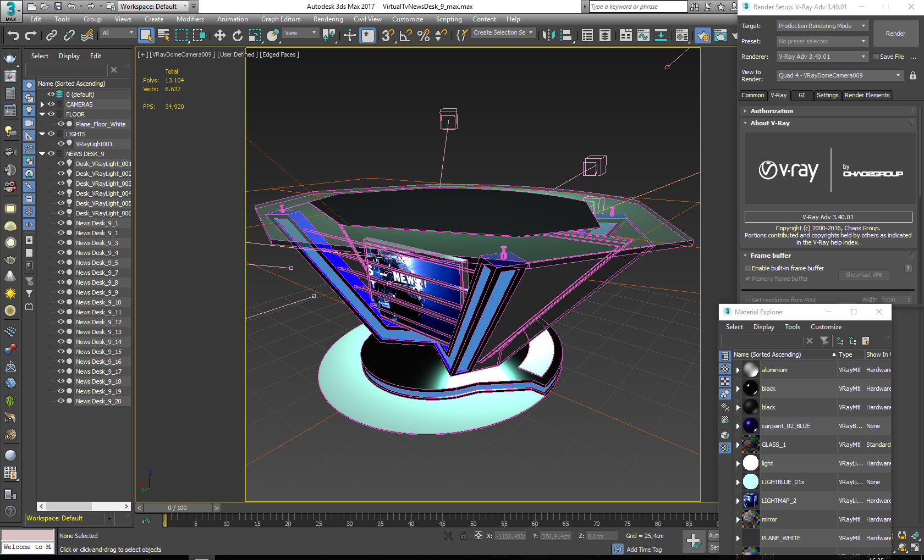
Task: Click the Lock icon beside View to Render
Action: coord(913,75)
